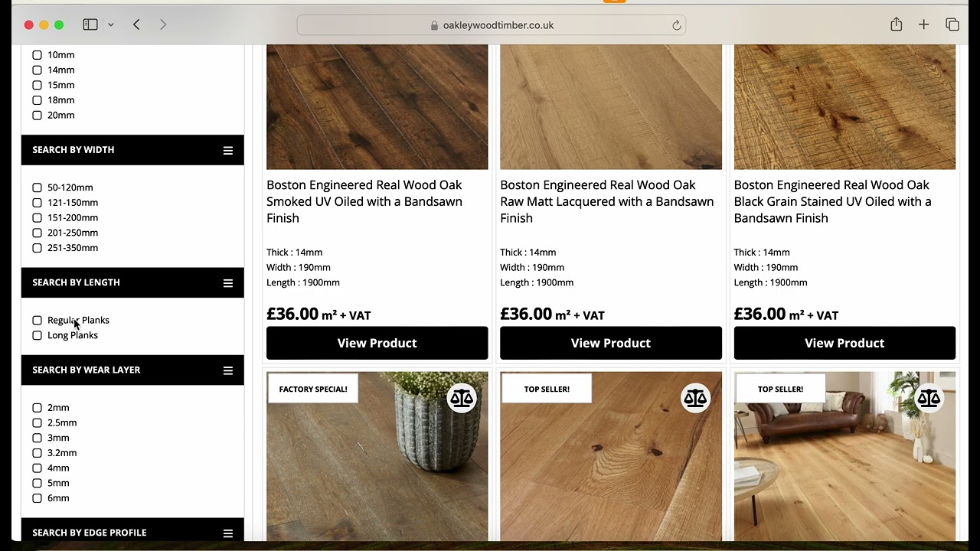980x551 pixels.
Task: Open the sidebar options chevron
Action: click(111, 25)
